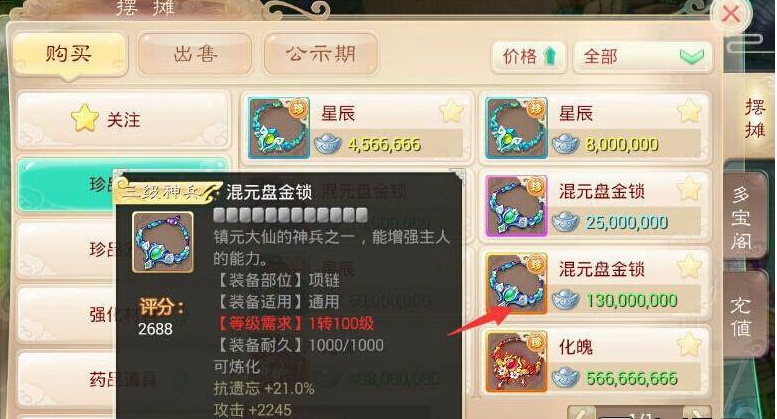
Task: Toggle favorite star on 4,566,666 星辰
Action: click(451, 111)
